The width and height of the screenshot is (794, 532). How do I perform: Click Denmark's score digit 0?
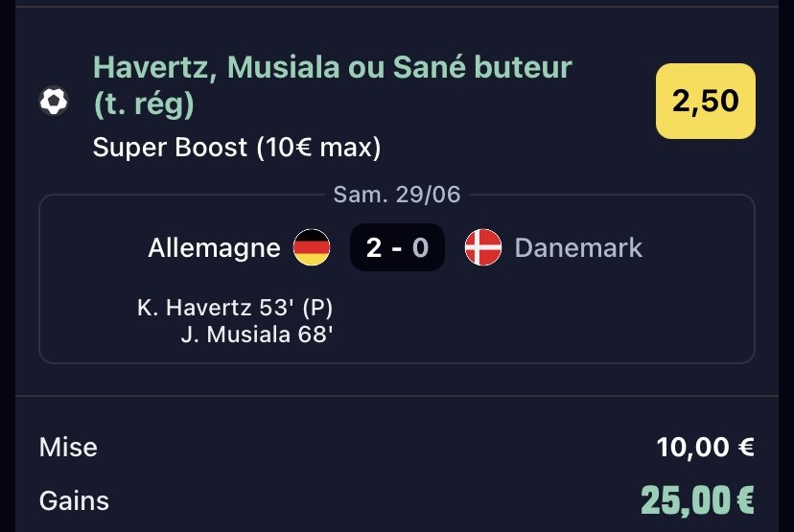point(420,247)
